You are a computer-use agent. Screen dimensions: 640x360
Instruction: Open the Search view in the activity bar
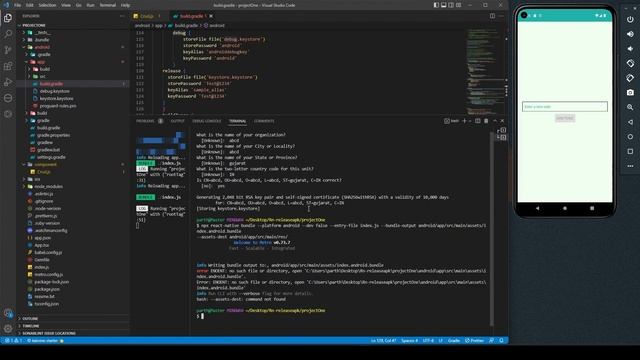tap(8, 33)
